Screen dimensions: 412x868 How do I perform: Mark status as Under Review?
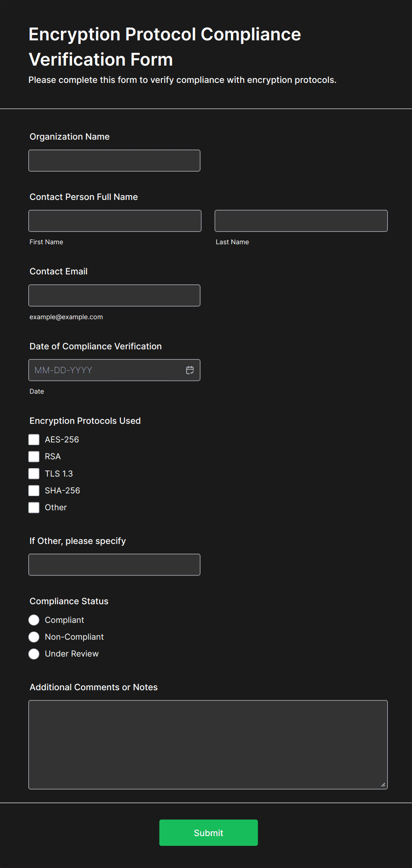point(34,654)
